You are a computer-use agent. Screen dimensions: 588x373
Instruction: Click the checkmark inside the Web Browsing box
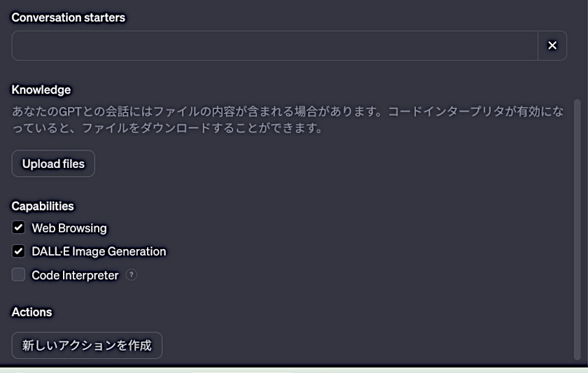(18, 227)
